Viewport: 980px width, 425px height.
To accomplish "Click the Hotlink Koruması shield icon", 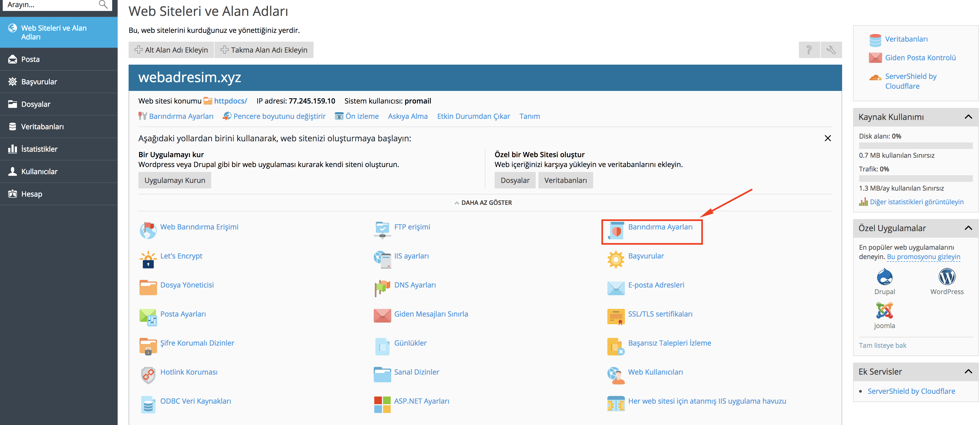I will click(148, 375).
